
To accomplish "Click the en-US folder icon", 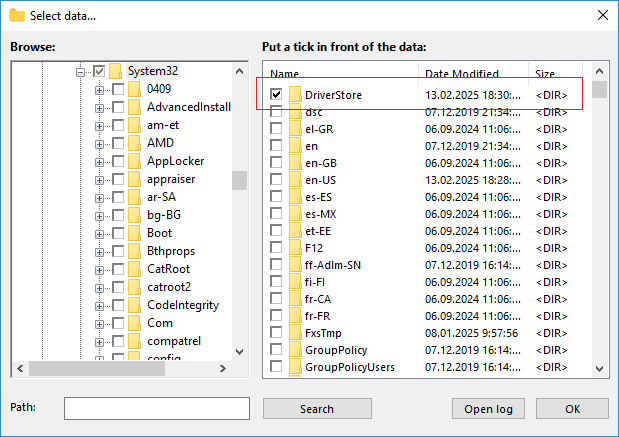I will pos(295,180).
